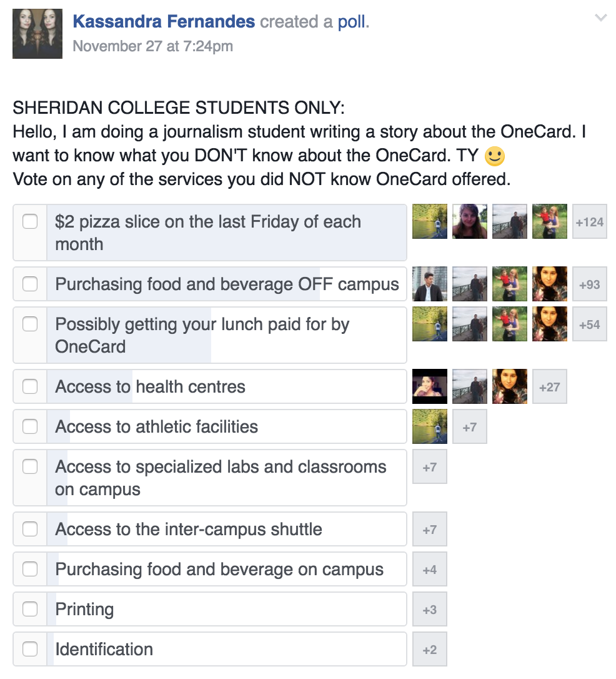The width and height of the screenshot is (616, 679).
Task: Open Kassandra Fernandes profile link
Action: (x=164, y=22)
